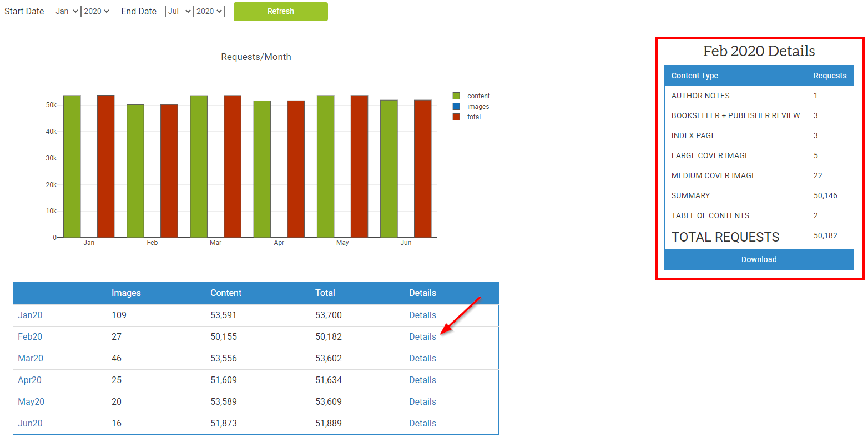Open Details for the Apr20 row

click(422, 380)
